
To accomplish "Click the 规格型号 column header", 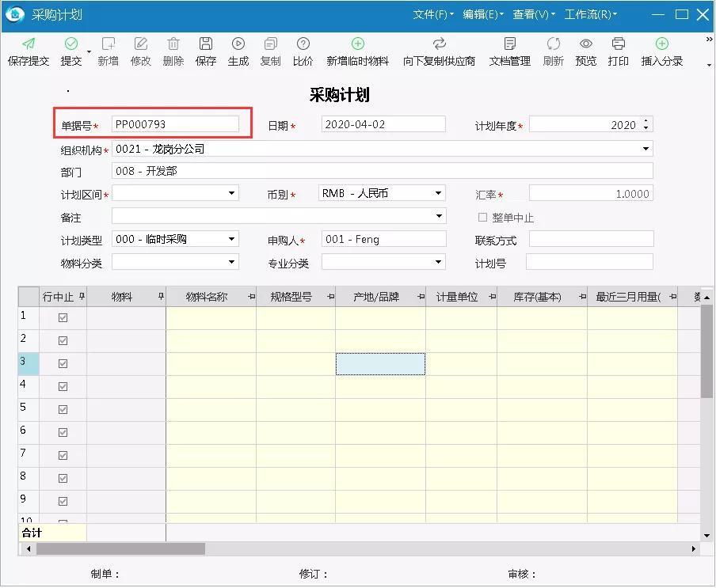I will click(x=296, y=297).
